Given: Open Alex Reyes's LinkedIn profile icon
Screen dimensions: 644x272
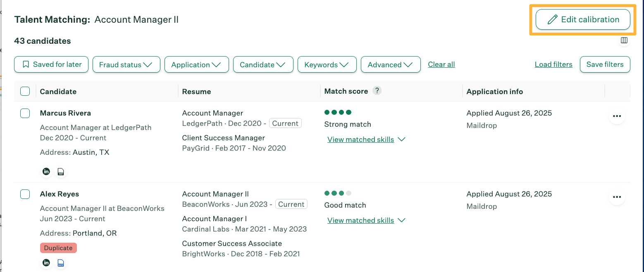Looking at the screenshot, I should [46, 263].
